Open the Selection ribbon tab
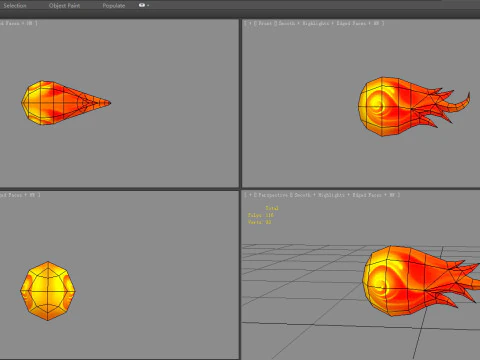Image resolution: width=480 pixels, height=360 pixels. click(15, 5)
